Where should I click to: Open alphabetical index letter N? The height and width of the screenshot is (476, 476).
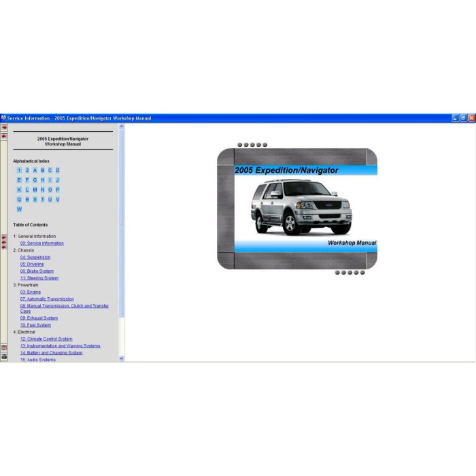(42, 190)
